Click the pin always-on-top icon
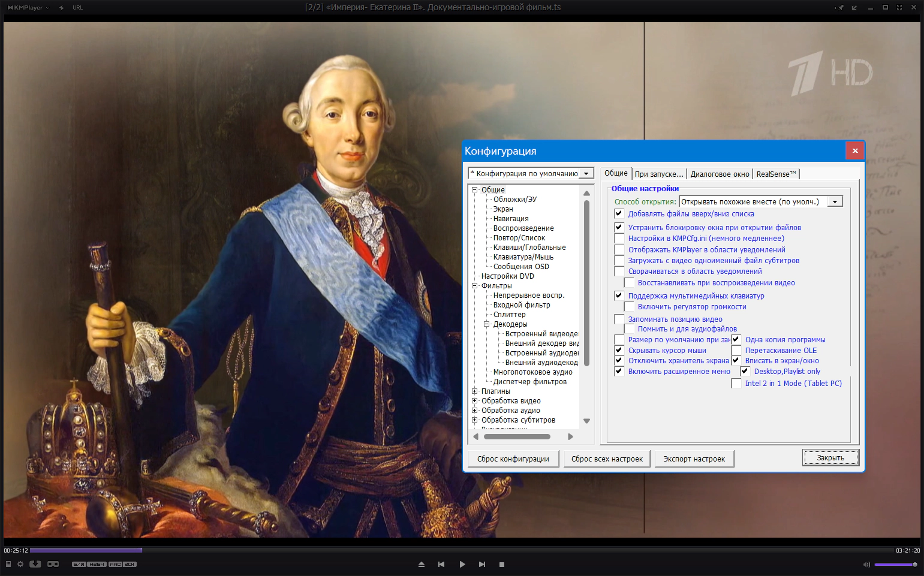924x576 pixels. pyautogui.click(x=839, y=8)
